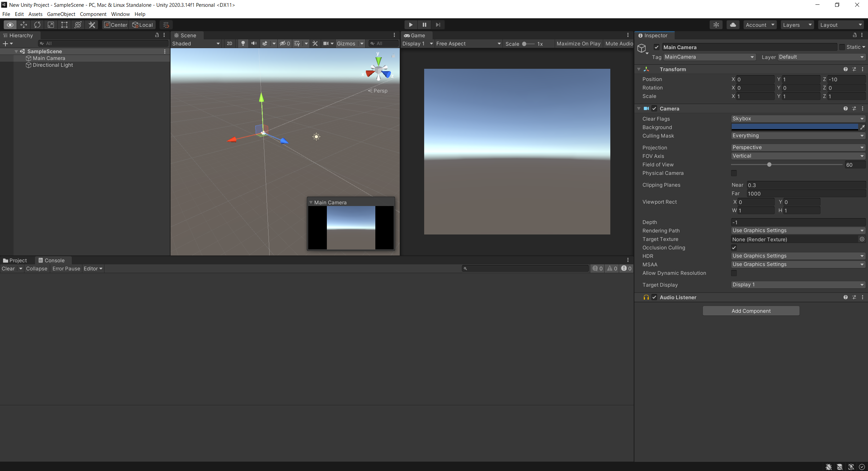This screenshot has width=868, height=471.
Task: Click Maximize On Play in Game view
Action: 578,43
